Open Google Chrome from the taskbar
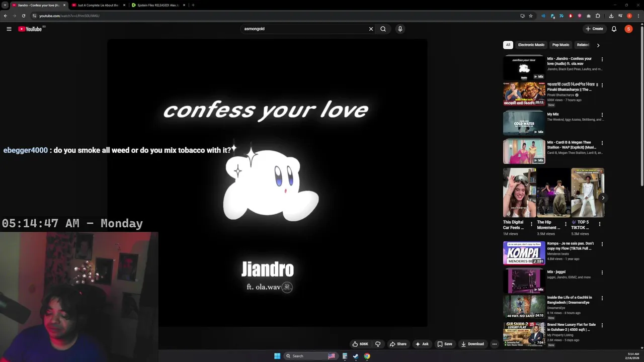Image resolution: width=644 pixels, height=362 pixels. point(367,356)
